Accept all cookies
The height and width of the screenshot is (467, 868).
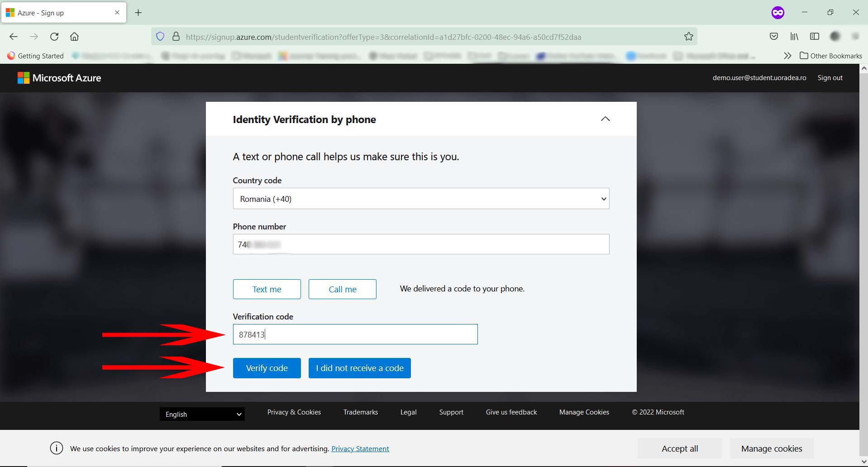[x=680, y=448]
